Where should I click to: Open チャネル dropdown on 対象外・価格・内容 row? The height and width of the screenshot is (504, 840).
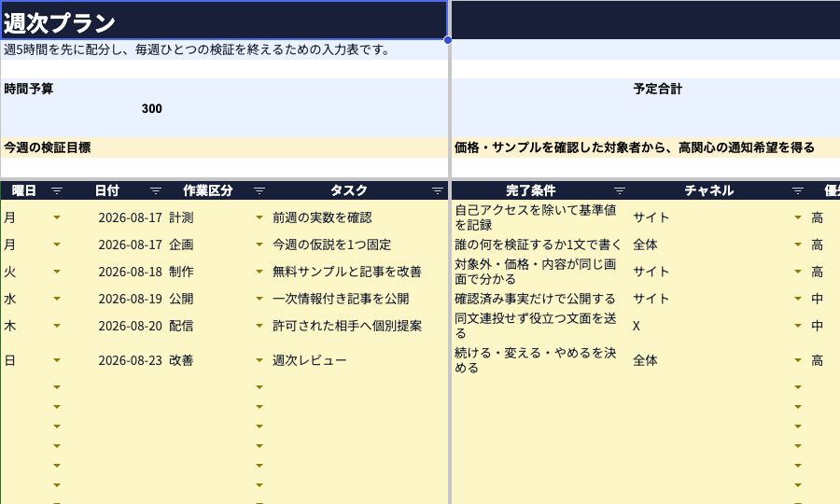click(x=798, y=272)
